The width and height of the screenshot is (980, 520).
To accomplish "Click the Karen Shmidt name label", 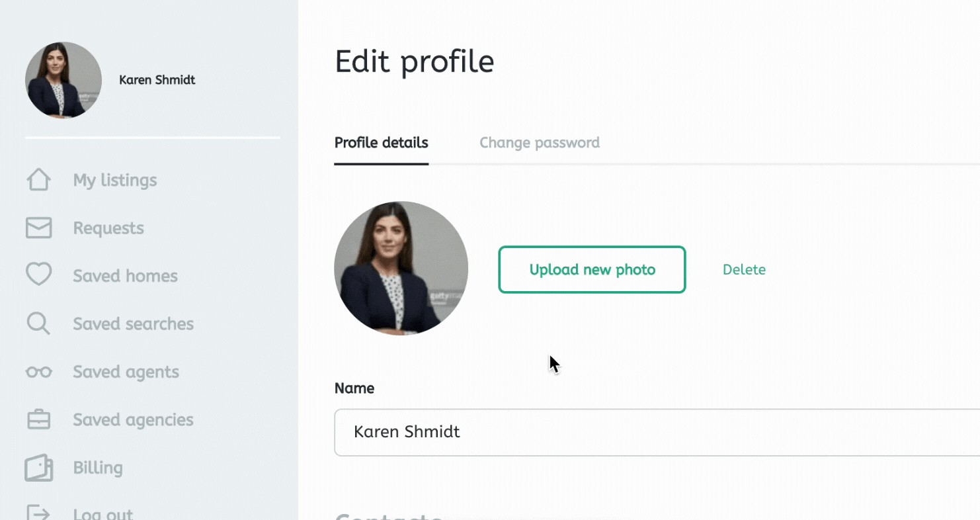I will pos(157,79).
